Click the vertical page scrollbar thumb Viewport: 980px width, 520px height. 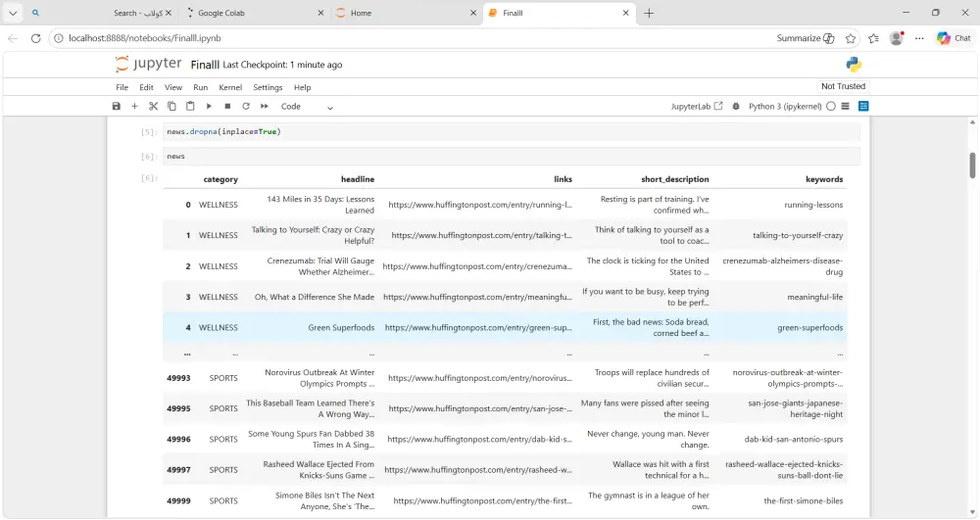[972, 165]
